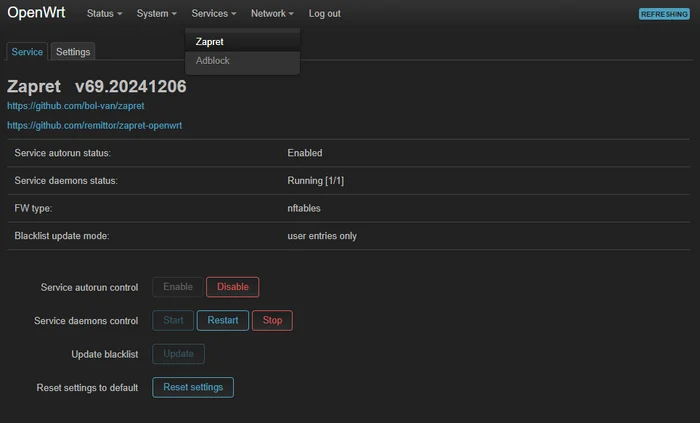700x423 pixels.
Task: Click the 'Blacklist update mode:' label
Action: click(62, 236)
